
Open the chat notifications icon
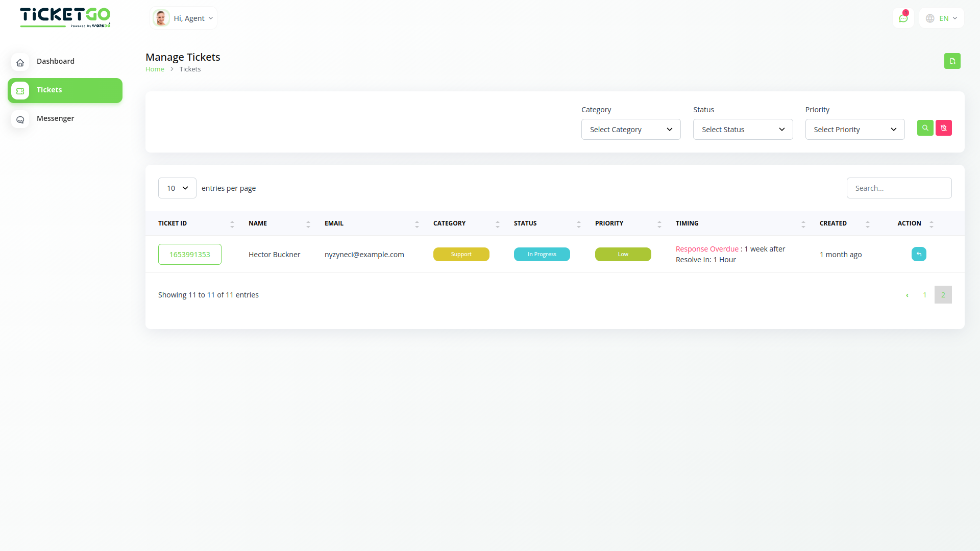pyautogui.click(x=903, y=18)
